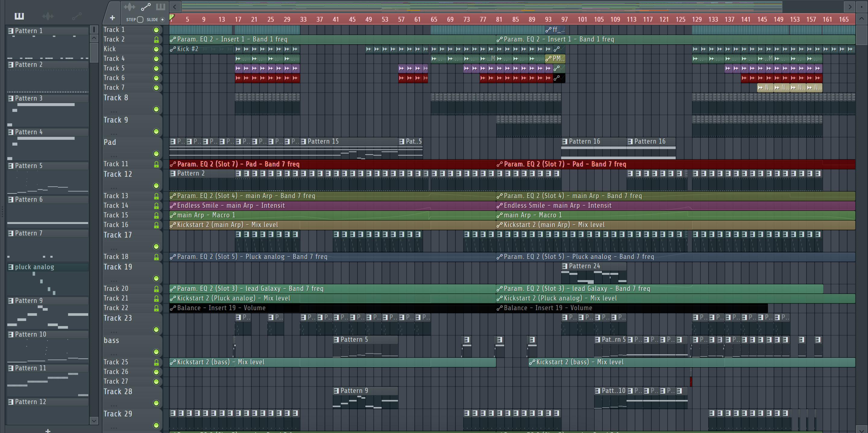
Task: Click the playlist vertical scroll up arrow
Action: pos(861,19)
